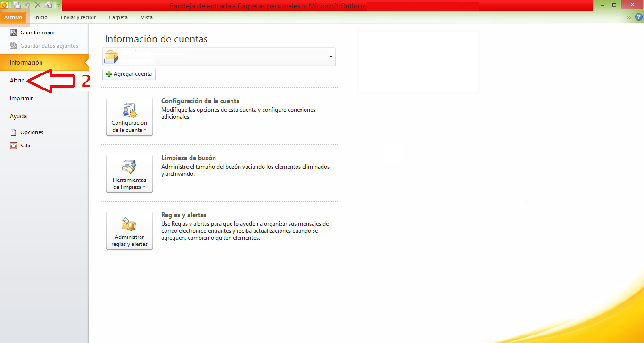Open the Imprimir backstage section
This screenshot has height=343, width=644.
(x=21, y=98)
